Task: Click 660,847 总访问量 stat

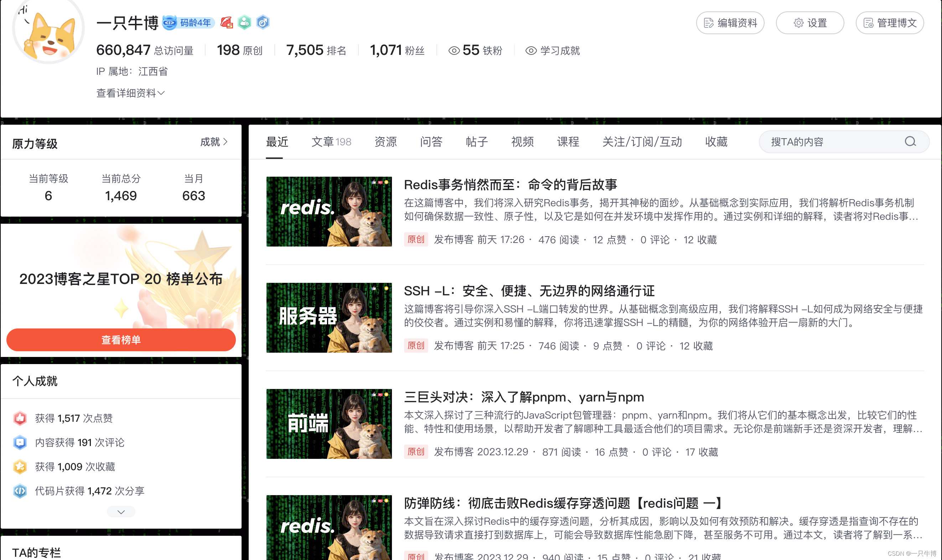Action: point(145,50)
